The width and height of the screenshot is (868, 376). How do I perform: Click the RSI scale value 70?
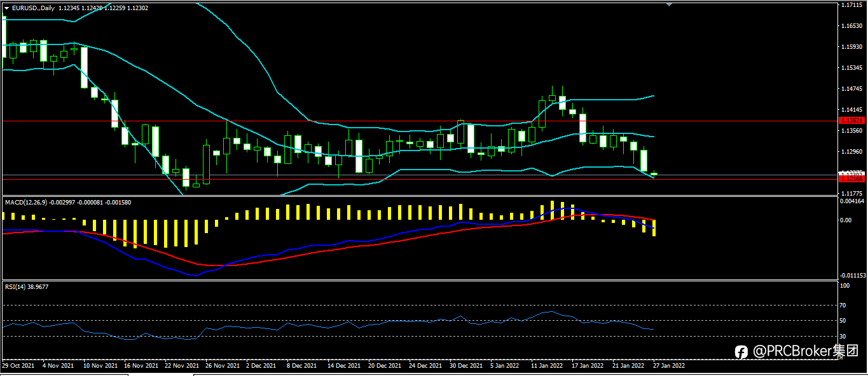(844, 305)
